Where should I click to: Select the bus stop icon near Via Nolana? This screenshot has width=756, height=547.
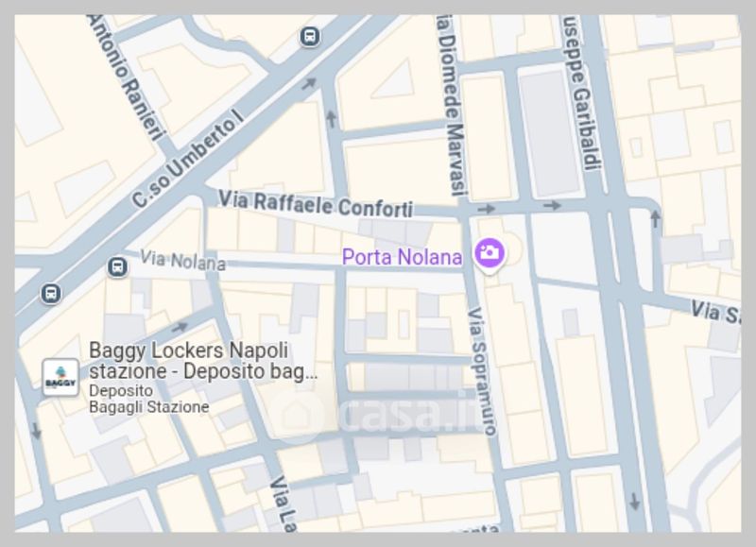pyautogui.click(x=117, y=266)
